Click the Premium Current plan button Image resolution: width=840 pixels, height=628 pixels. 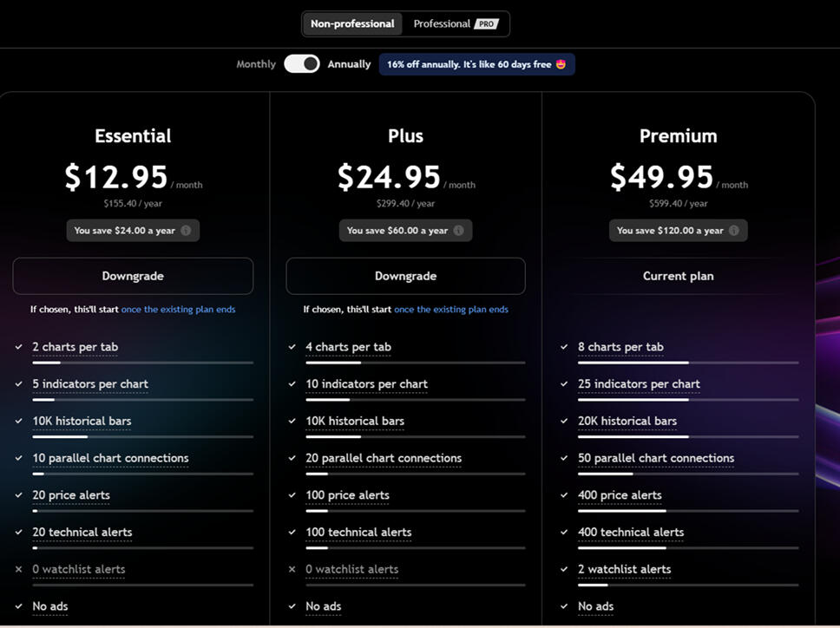[678, 276]
